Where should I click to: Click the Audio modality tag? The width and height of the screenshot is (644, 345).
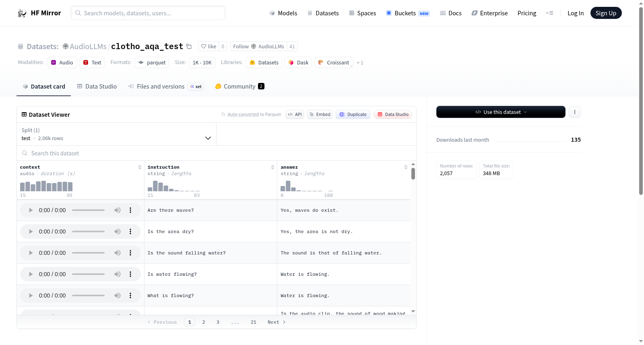point(62,62)
